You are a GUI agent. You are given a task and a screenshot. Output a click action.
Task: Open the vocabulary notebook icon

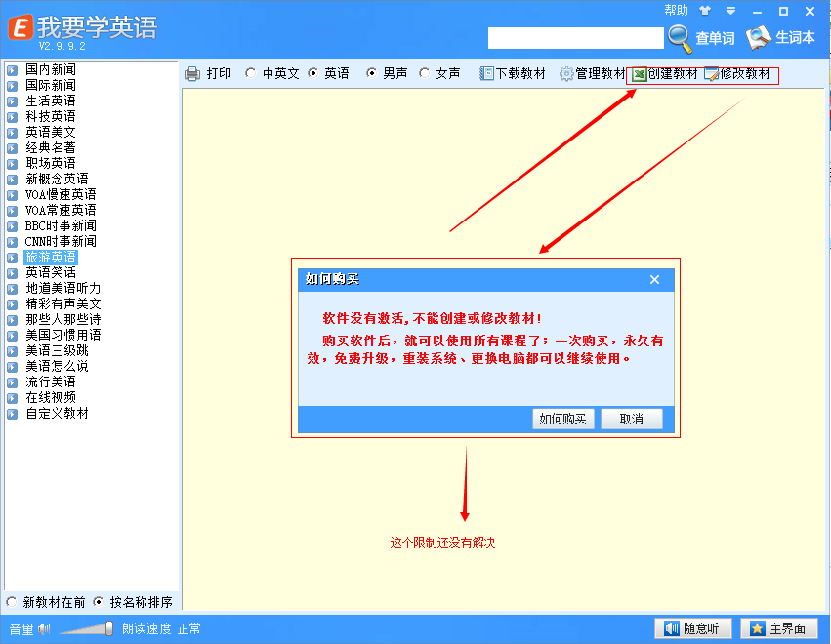coord(759,38)
